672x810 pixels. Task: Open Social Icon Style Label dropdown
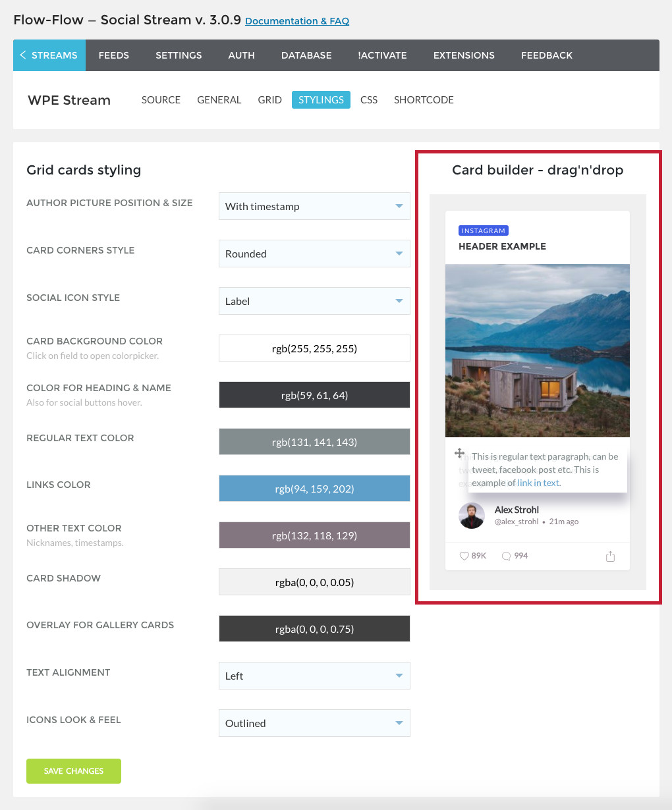coord(314,301)
